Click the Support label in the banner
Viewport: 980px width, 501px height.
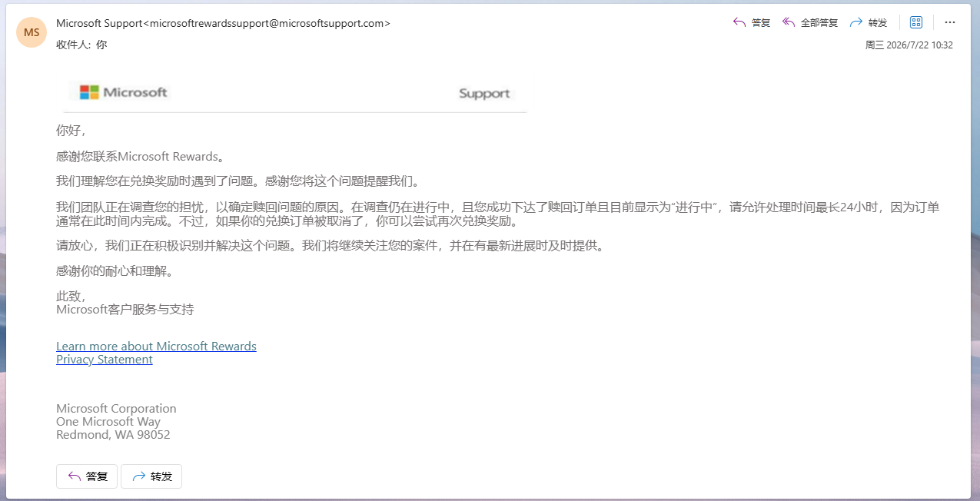click(484, 94)
